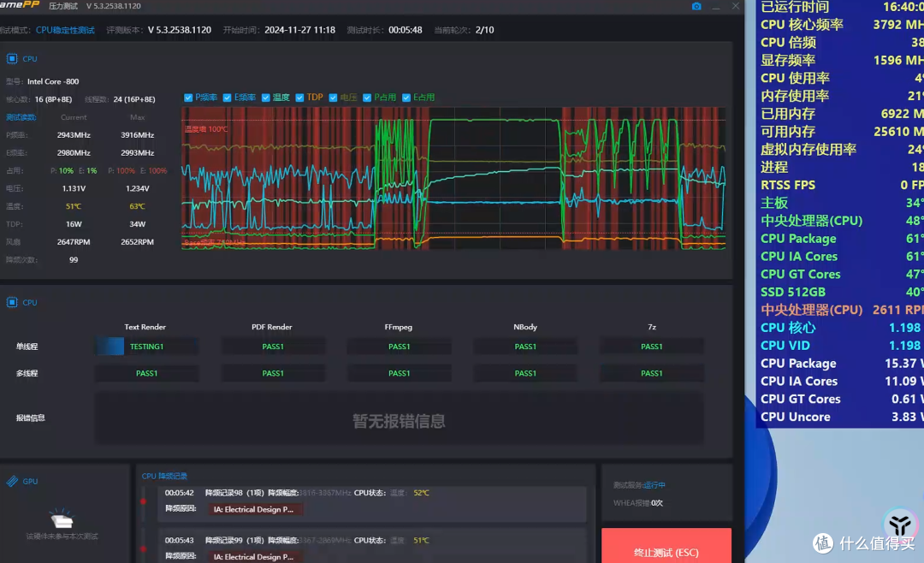Click the max voltage value 1.234V
This screenshot has width=924, height=563.
pos(137,188)
